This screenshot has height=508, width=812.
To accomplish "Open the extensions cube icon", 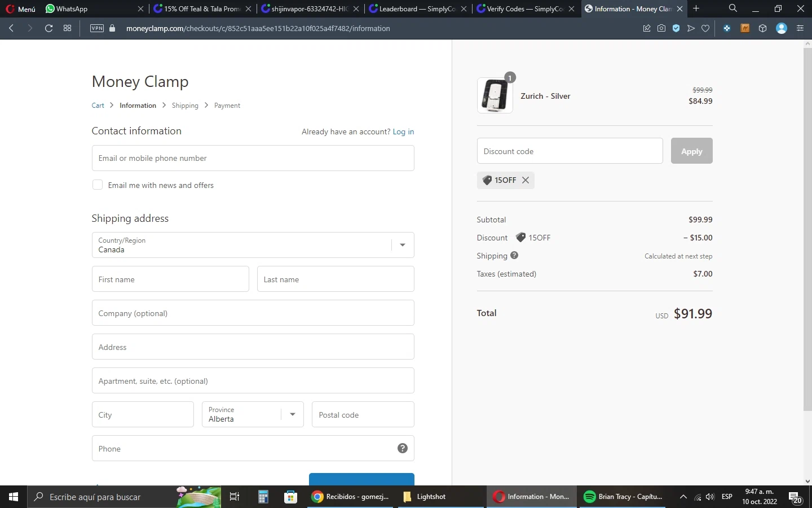I will [763, 28].
